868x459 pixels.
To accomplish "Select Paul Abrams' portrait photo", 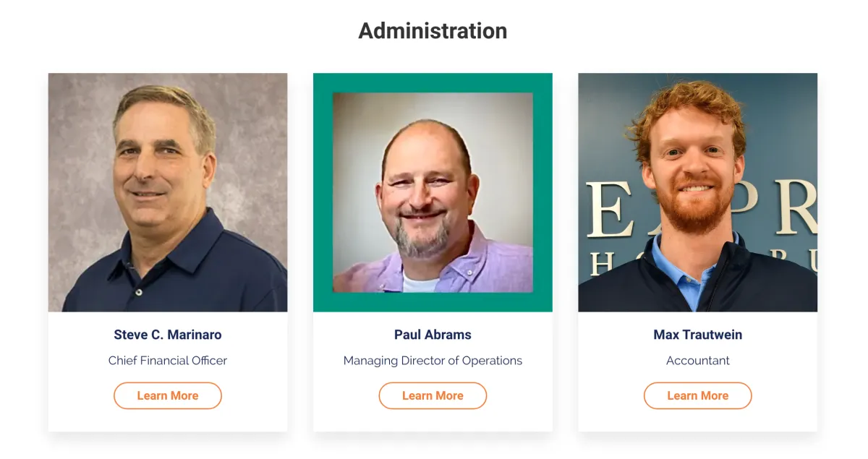I will pos(433,192).
